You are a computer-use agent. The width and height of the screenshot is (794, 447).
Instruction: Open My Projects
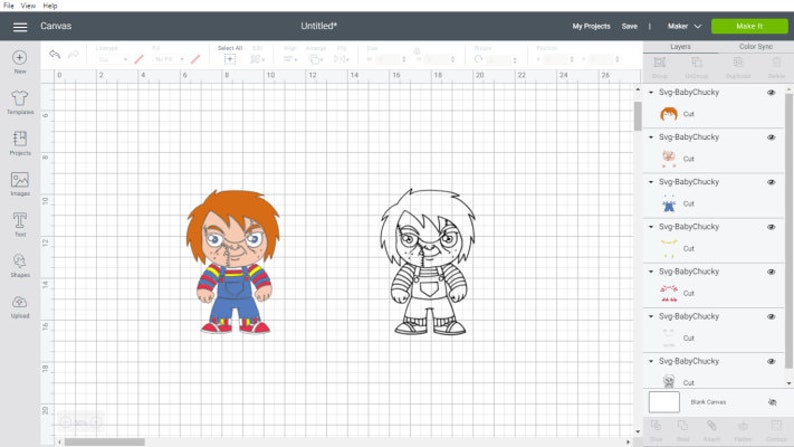pos(591,26)
